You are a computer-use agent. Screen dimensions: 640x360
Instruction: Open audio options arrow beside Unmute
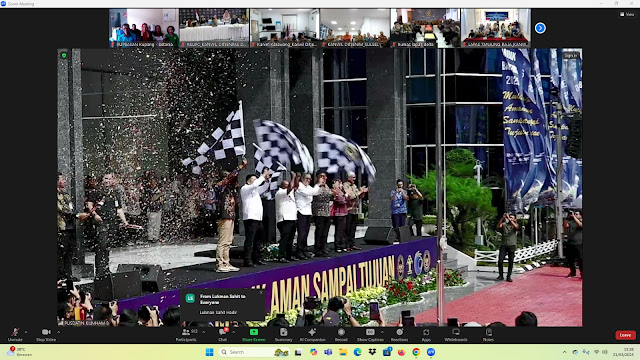[x=26, y=332]
